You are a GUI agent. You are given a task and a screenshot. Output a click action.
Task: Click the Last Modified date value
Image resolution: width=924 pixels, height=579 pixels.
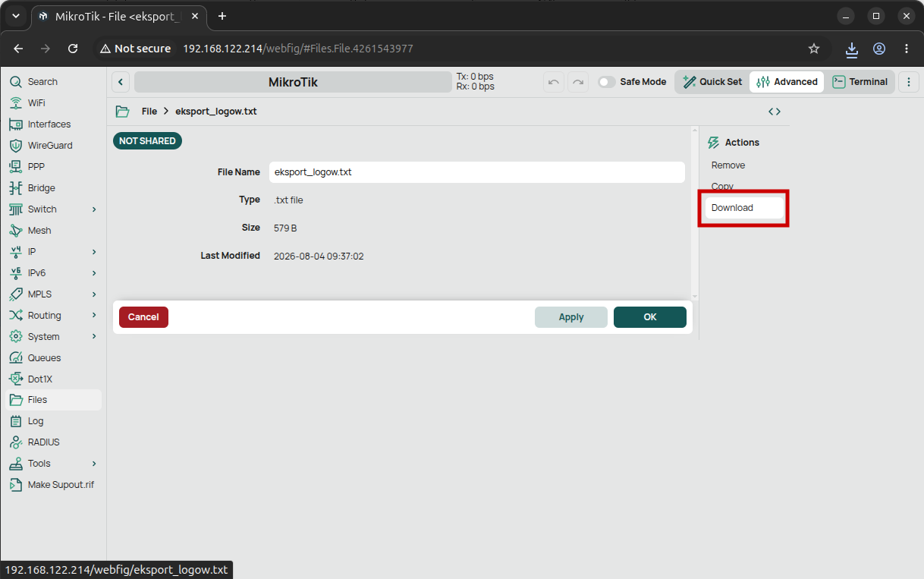[x=319, y=256]
